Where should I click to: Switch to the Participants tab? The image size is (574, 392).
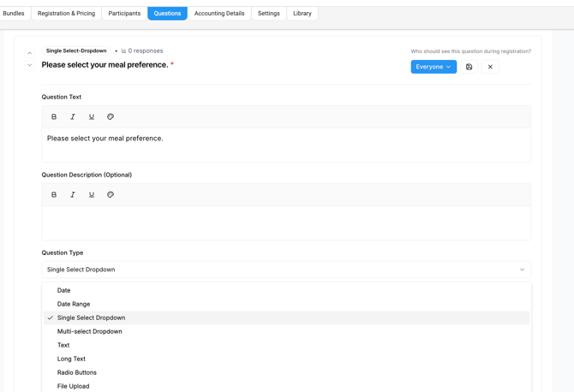point(124,14)
